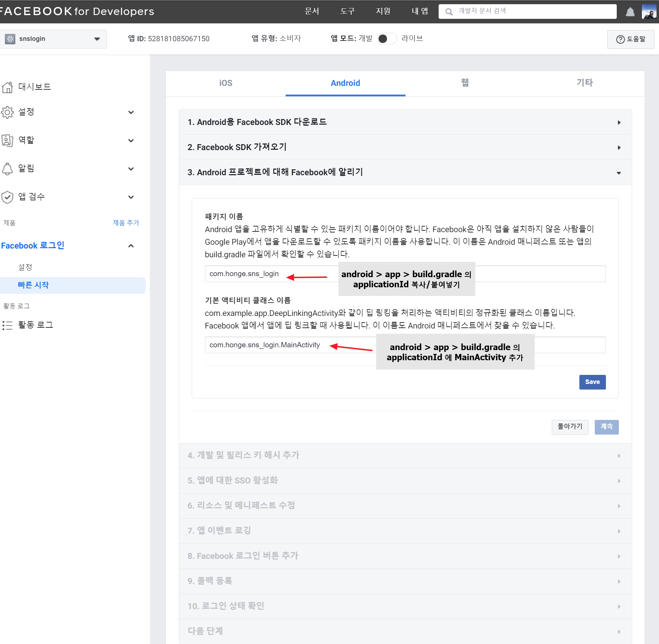Switch to the iOS tab
The height and width of the screenshot is (644, 659).
click(x=226, y=83)
